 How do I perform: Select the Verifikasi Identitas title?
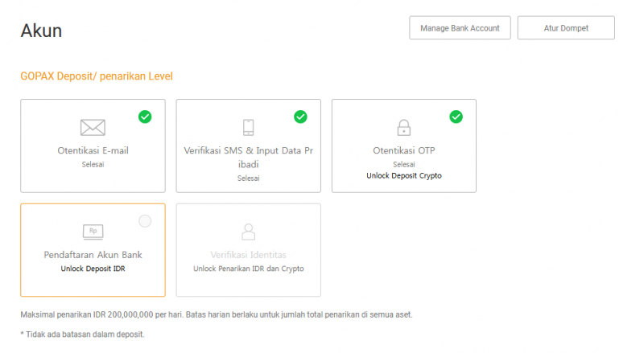click(x=249, y=255)
